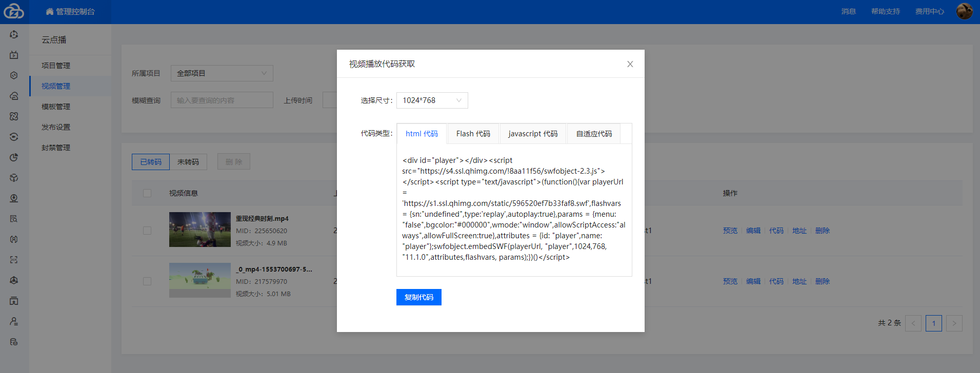
Task: Open 模板管理 in the side menu
Action: (x=70, y=107)
